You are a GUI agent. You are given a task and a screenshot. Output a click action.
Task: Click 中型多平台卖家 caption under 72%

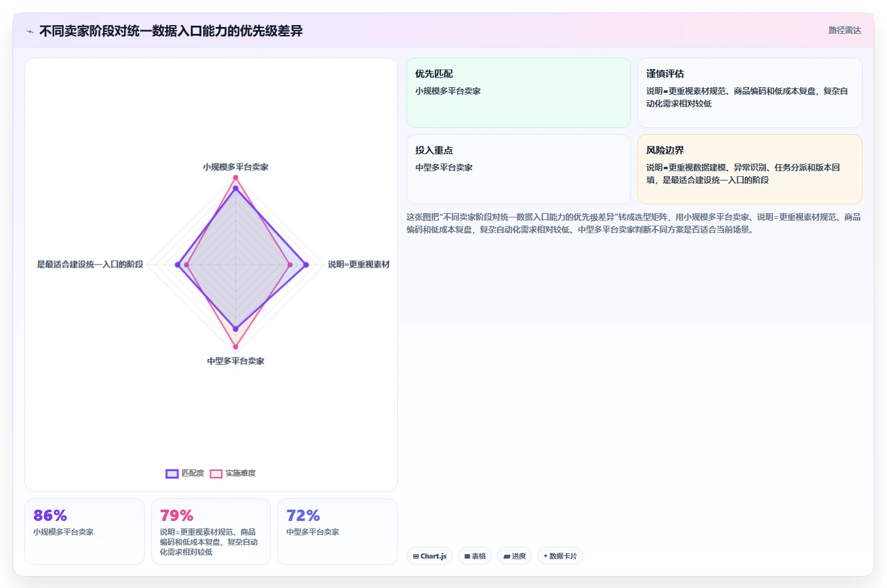(x=312, y=532)
